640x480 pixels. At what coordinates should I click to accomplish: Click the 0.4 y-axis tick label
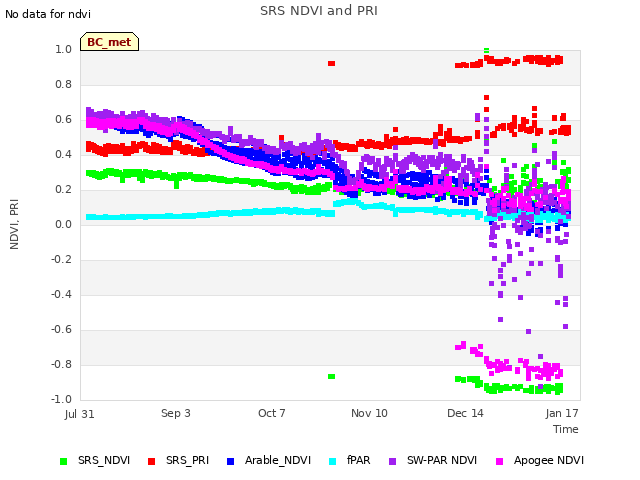click(63, 155)
